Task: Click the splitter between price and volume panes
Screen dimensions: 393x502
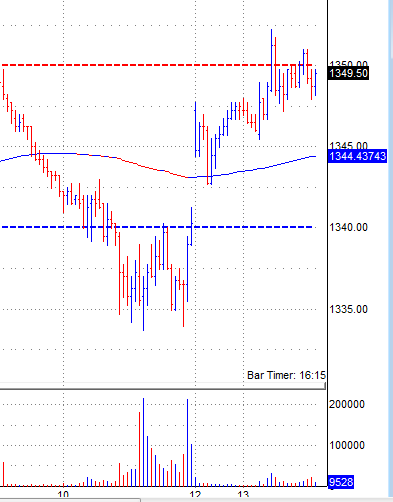Action: tap(163, 388)
